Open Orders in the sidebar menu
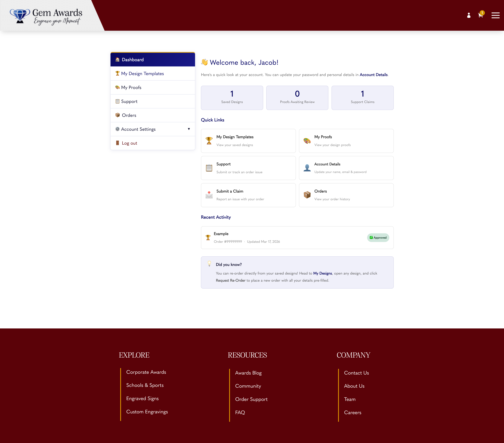The image size is (504, 443). click(153, 115)
